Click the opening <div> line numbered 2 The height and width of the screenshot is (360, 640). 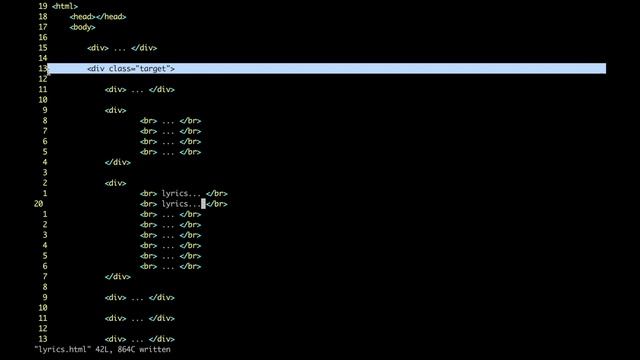click(116, 183)
